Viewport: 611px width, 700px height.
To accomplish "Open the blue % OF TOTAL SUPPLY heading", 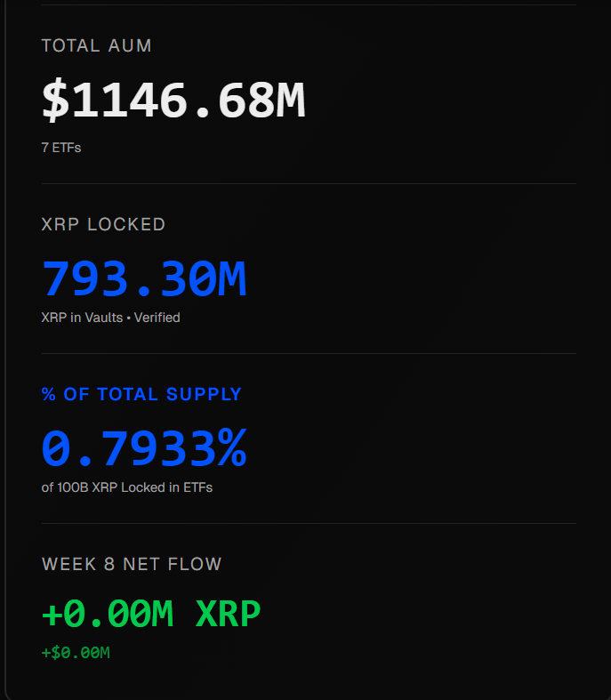I will (141, 394).
